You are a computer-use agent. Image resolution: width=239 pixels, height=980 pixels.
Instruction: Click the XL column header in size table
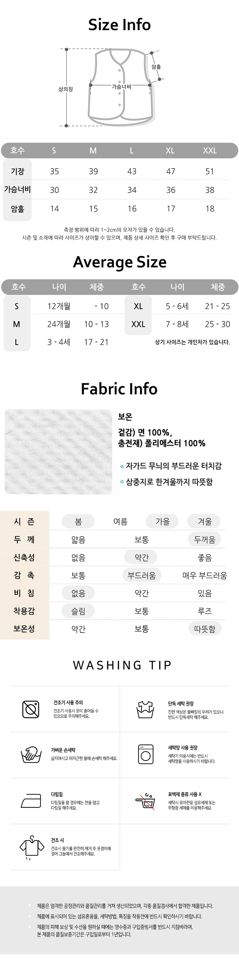170,151
